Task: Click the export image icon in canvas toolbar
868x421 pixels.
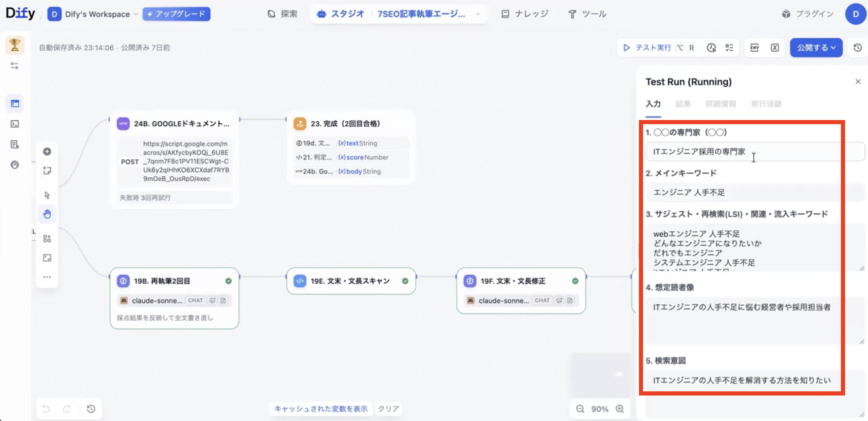Action: [47, 258]
